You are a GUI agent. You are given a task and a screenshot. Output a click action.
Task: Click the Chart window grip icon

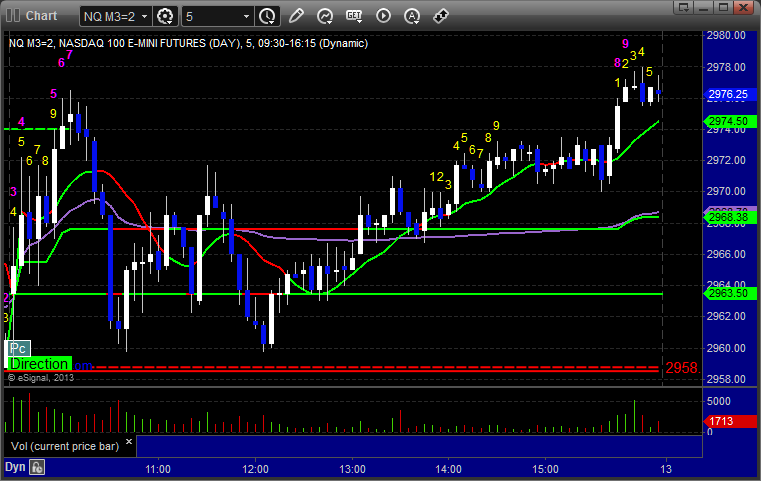click(13, 16)
